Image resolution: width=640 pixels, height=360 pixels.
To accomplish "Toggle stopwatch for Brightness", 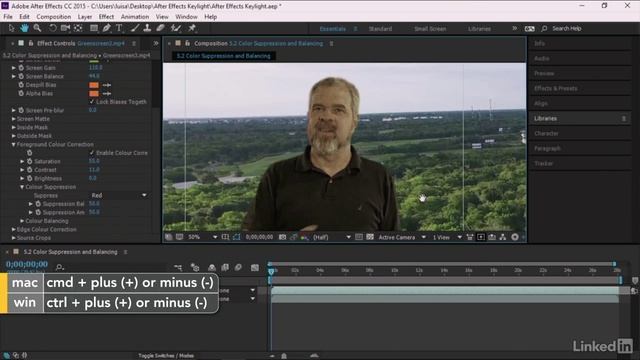I will [30, 178].
